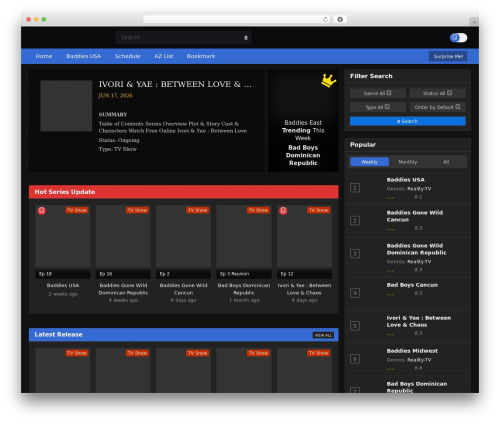Open new browser tab with plus button
500x423 pixels.
[x=474, y=22]
